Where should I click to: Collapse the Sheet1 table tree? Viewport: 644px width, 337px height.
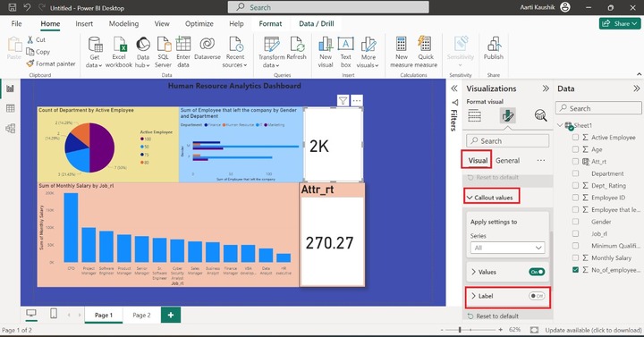pos(560,125)
